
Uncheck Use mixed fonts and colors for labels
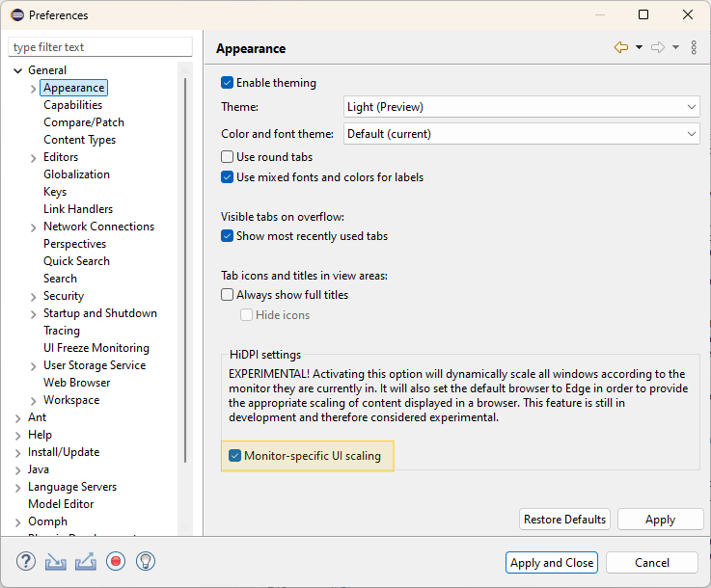click(227, 177)
